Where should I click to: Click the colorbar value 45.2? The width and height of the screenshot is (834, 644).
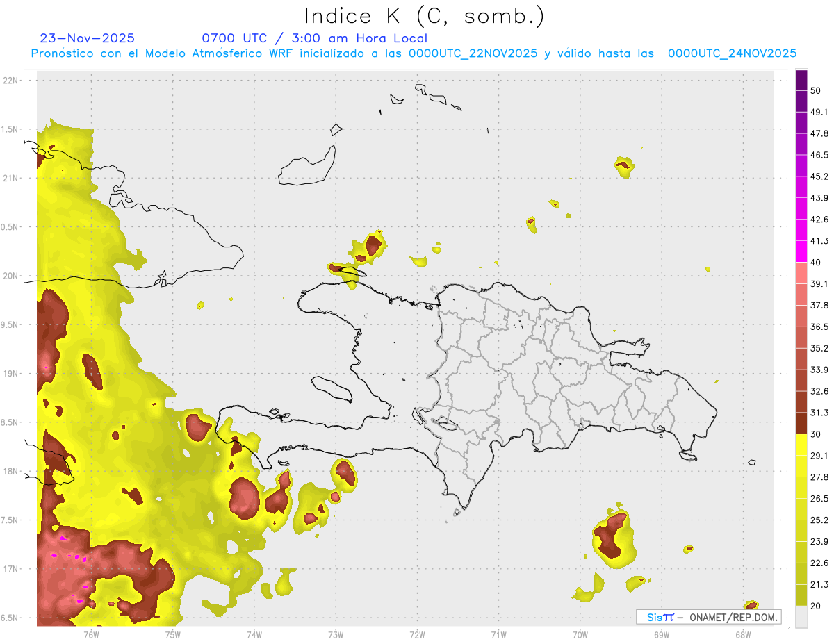[x=819, y=176]
